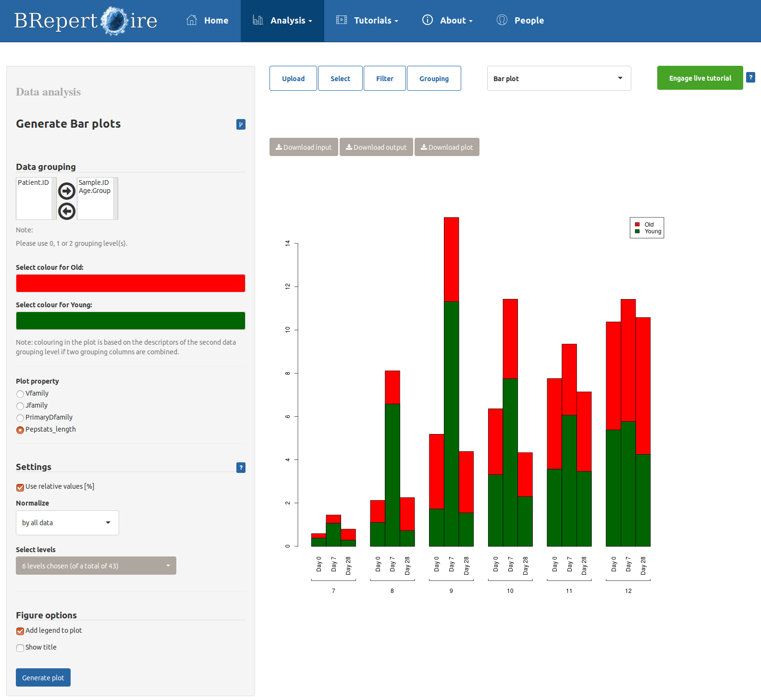Screen dimensions: 761x700
Task: Click help icon next to Engage live tutorial
Action: [750, 77]
